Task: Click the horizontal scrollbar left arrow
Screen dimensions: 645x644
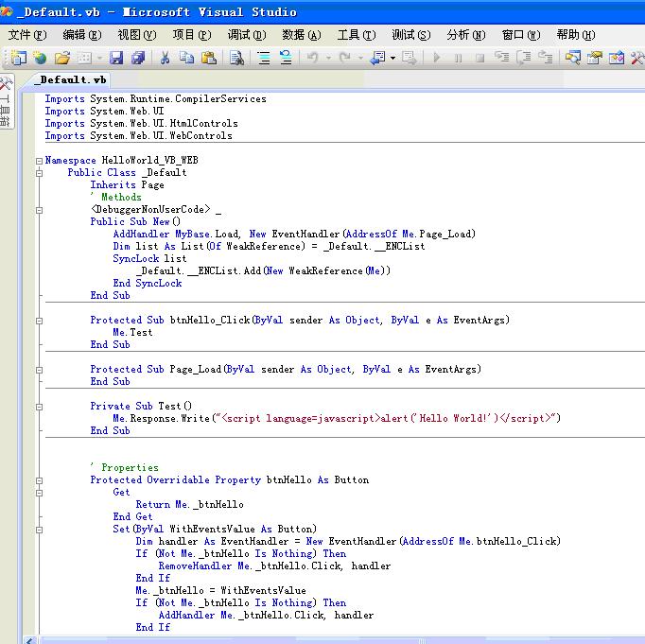Action: tap(29, 640)
